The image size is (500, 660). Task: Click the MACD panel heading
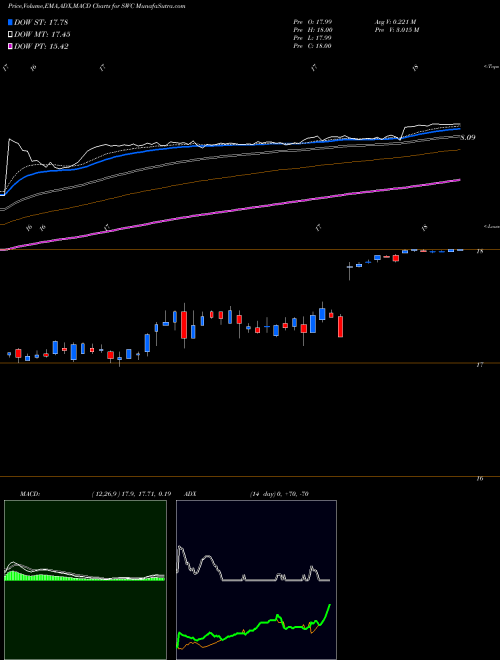point(30,494)
